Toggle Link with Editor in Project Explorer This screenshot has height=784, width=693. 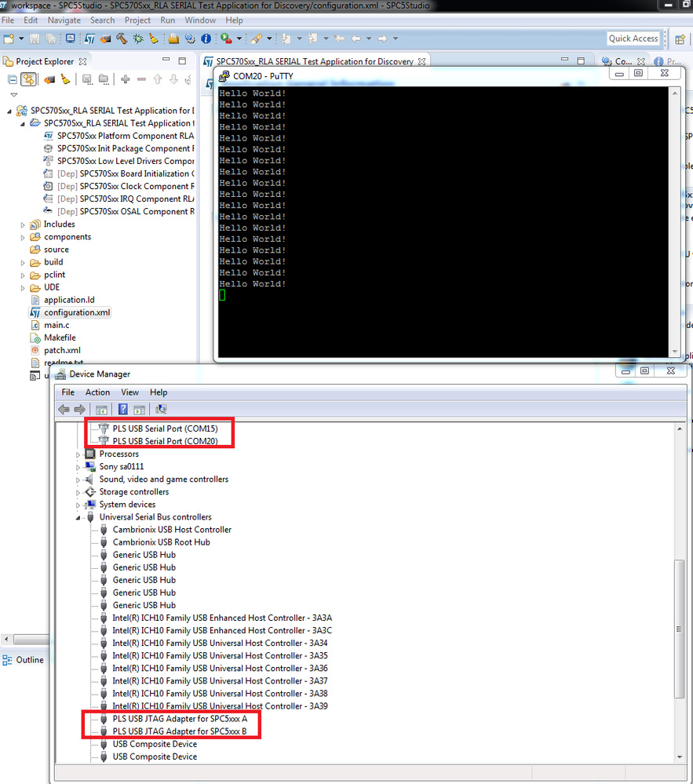click(28, 79)
